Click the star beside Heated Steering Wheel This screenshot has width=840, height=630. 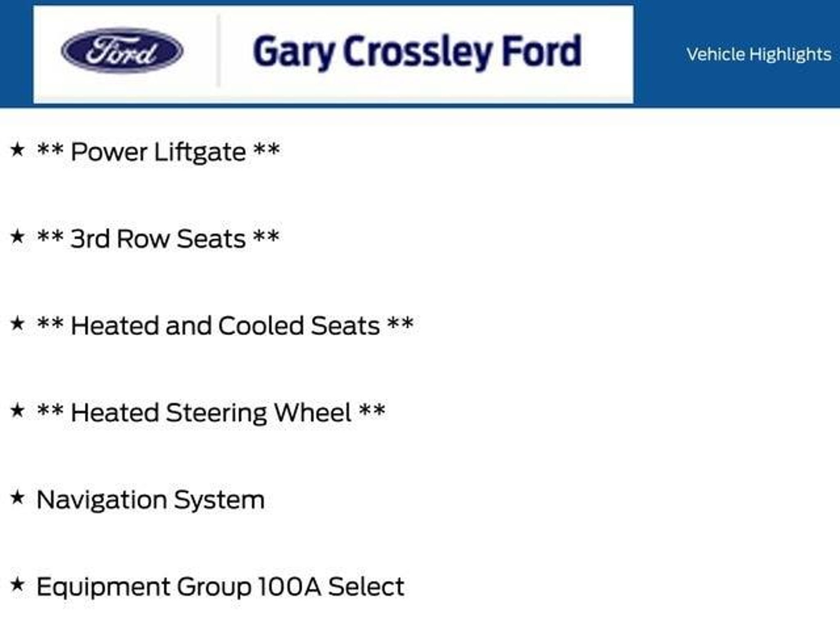click(x=18, y=410)
